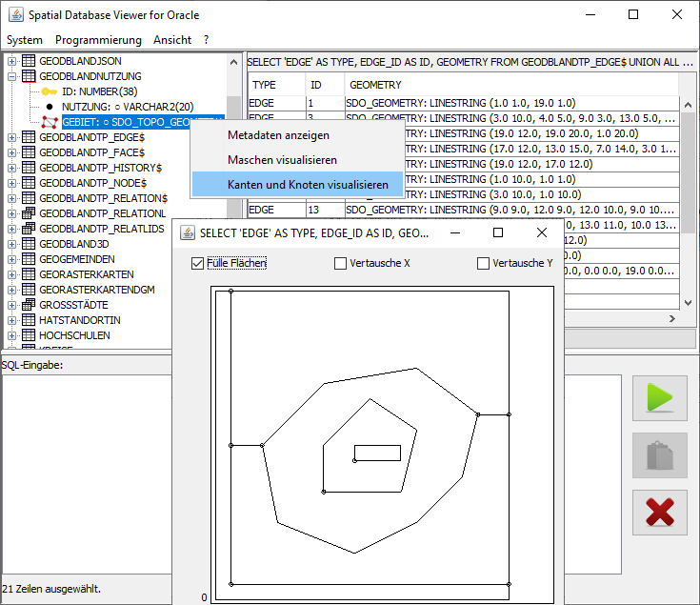Viewport: 700px width, 605px height.
Task: Click the result table scroll-right arrow
Action: [x=671, y=318]
